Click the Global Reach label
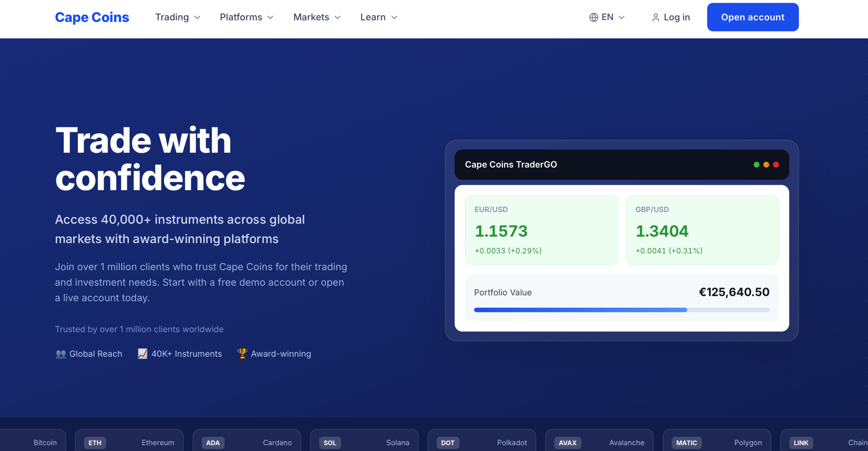The height and width of the screenshot is (451, 868). [x=96, y=354]
